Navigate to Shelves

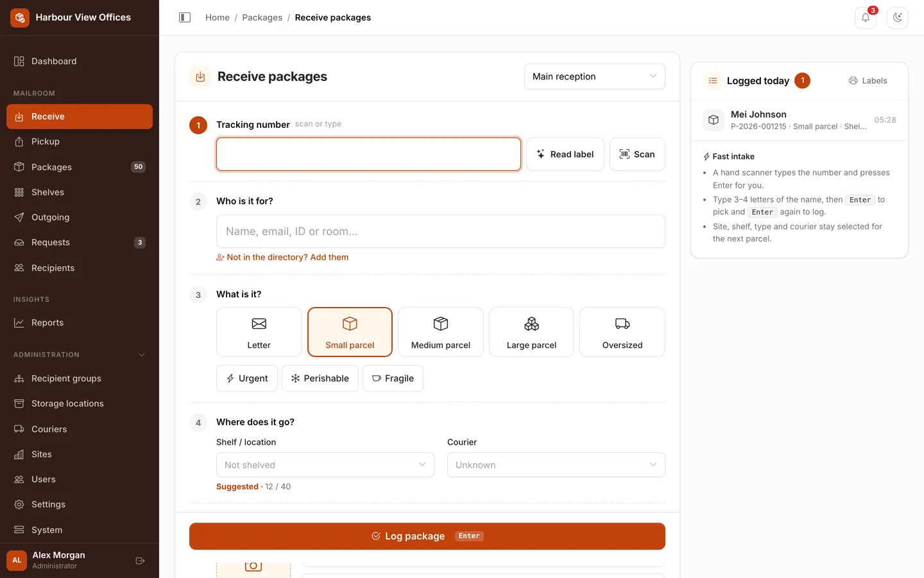[80, 192]
